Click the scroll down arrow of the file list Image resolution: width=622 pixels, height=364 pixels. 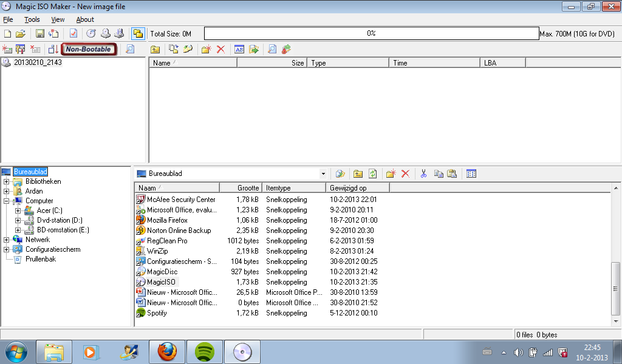[x=616, y=321]
